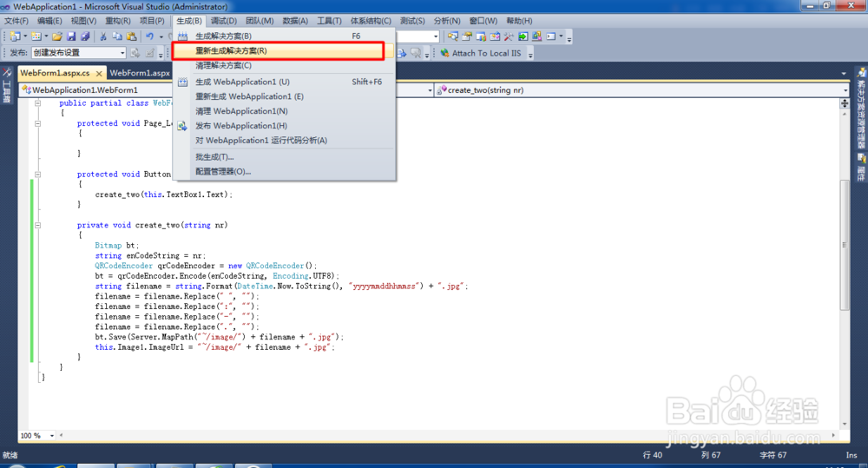The image size is (868, 468).
Task: Choose 生成解决方案(B) from the menu
Action: 284,36
